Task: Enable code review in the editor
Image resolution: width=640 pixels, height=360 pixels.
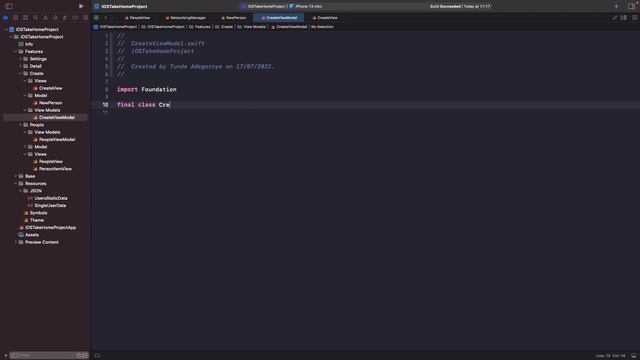Action: tap(615, 18)
